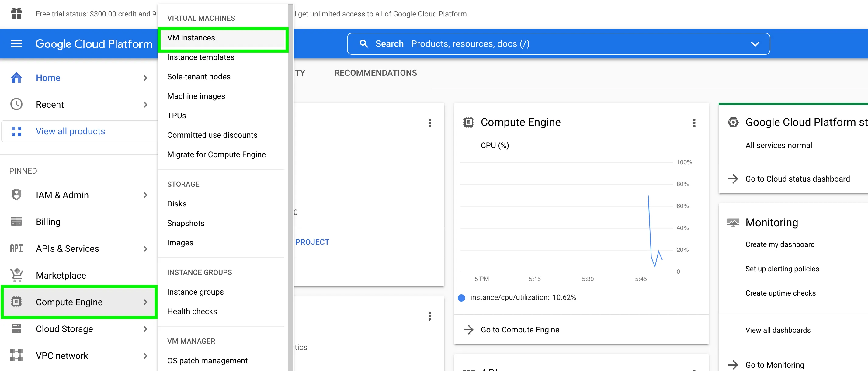
Task: Select the VPC network icon
Action: click(x=16, y=355)
